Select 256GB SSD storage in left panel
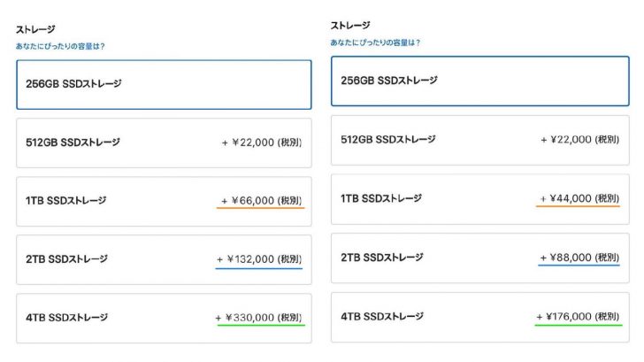Screen dimensions: 644x362 [164, 84]
